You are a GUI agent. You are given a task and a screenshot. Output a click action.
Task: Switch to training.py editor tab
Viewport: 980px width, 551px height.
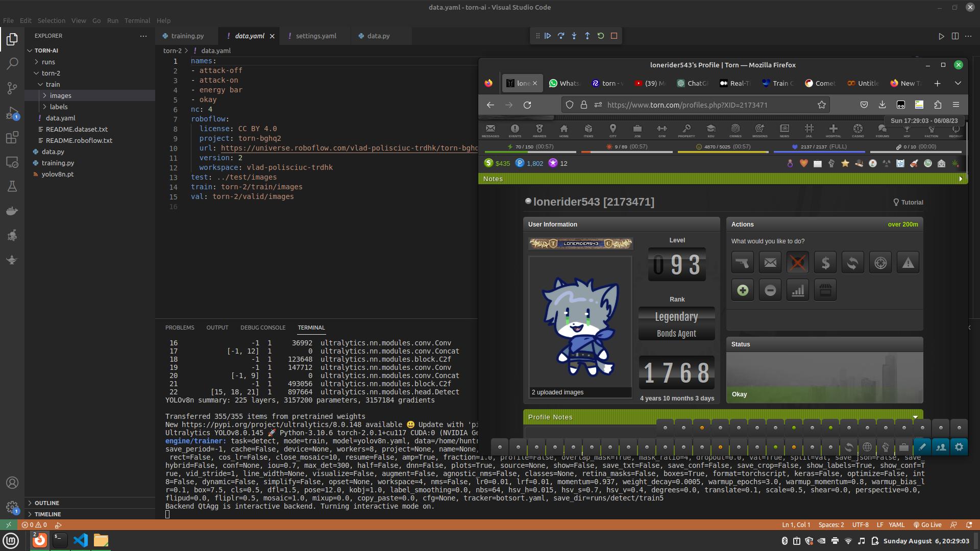pyautogui.click(x=187, y=36)
